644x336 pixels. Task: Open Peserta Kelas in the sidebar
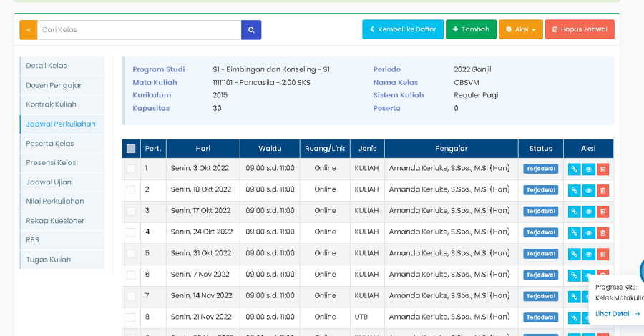click(50, 144)
